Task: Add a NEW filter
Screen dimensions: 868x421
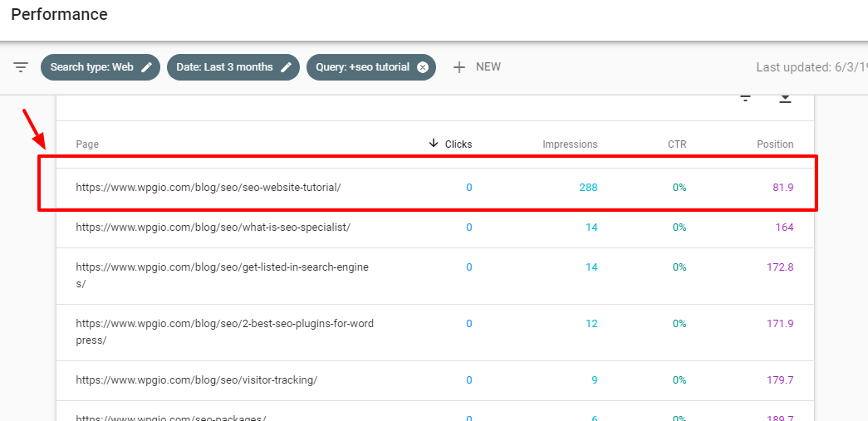Action: click(477, 67)
